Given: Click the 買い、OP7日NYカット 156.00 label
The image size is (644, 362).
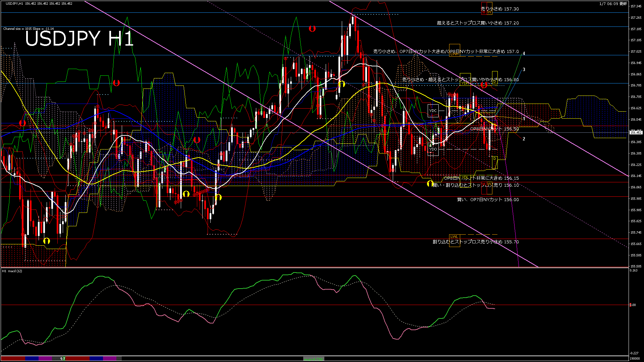Looking at the screenshot, I should click(x=488, y=199).
